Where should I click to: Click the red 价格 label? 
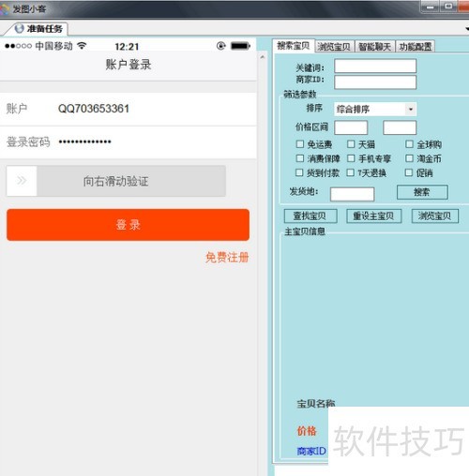click(x=307, y=431)
